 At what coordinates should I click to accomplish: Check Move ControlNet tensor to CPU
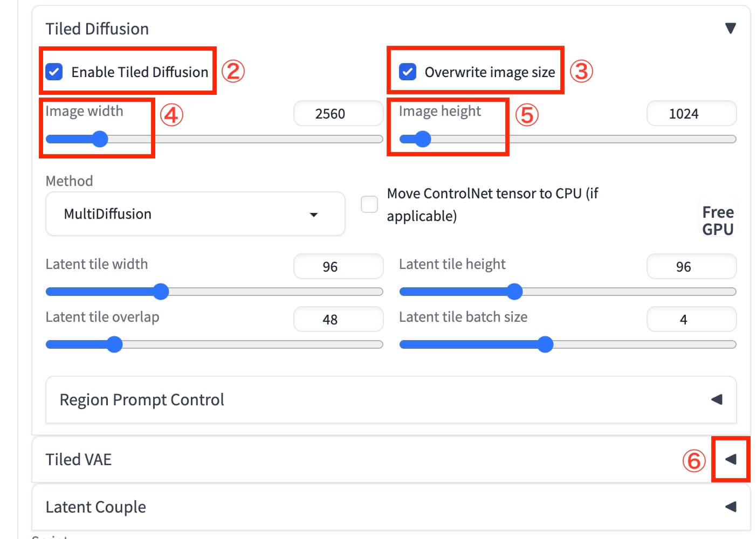tap(369, 204)
